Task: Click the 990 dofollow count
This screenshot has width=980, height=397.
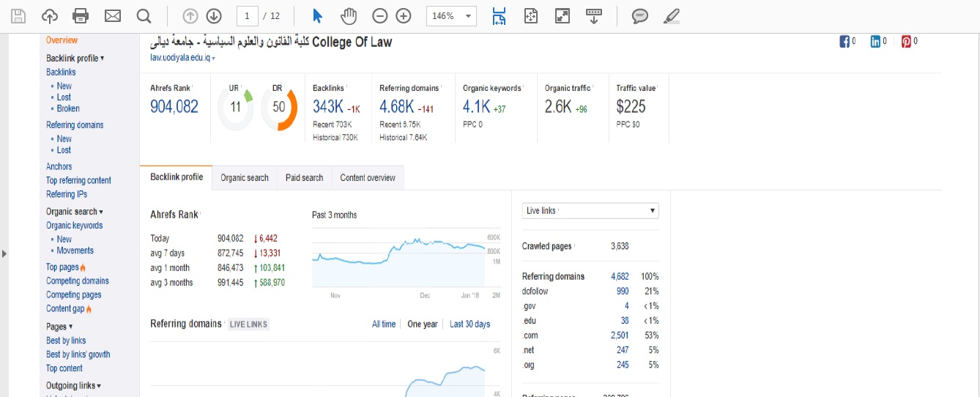Action: click(x=623, y=292)
